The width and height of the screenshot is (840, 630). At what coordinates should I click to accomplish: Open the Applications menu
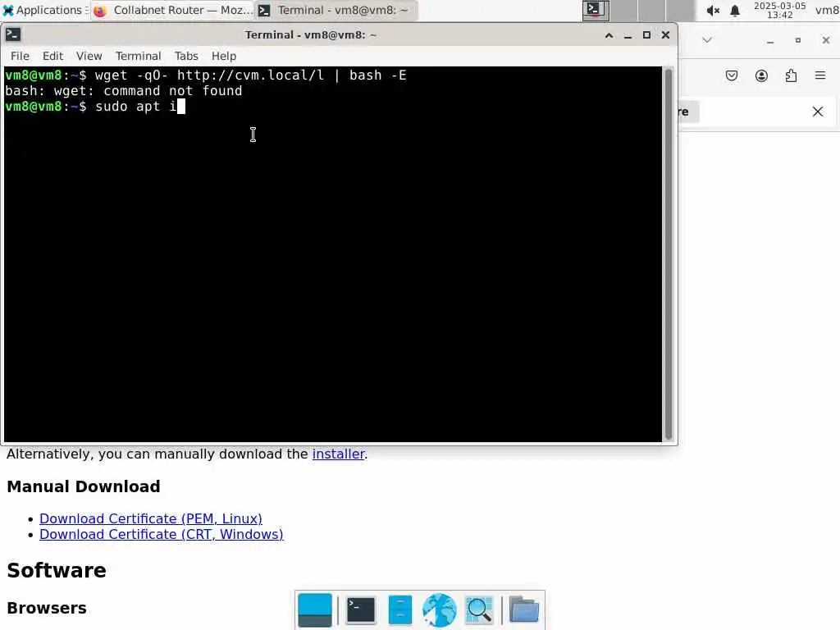tap(44, 10)
